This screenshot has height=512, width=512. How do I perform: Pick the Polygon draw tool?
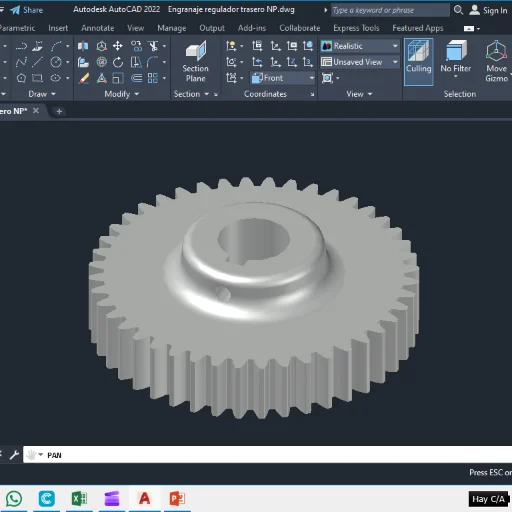pos(21,78)
